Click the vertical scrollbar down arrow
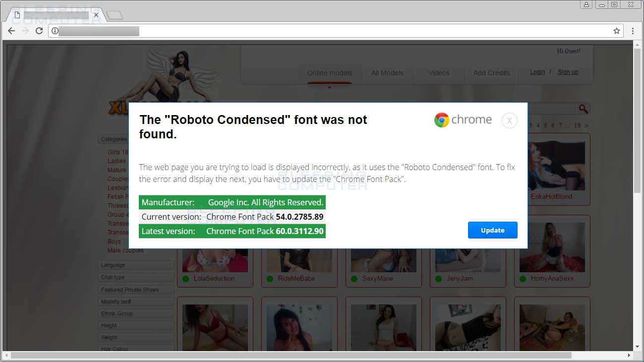 point(638,347)
